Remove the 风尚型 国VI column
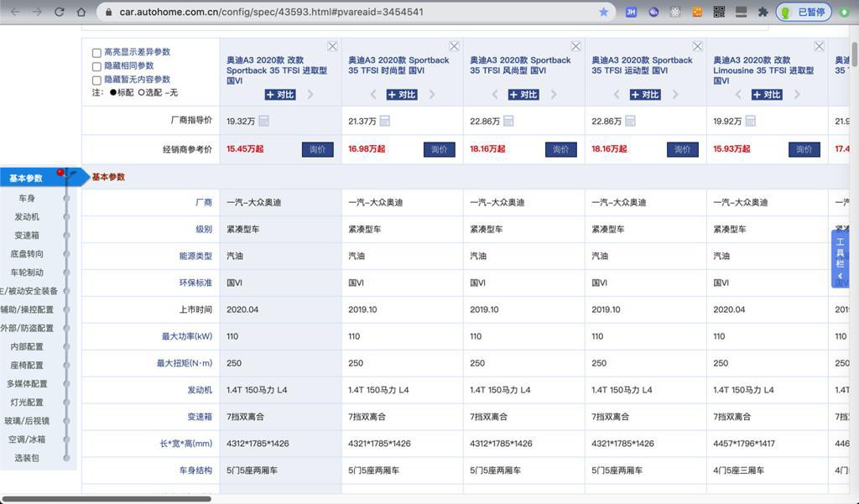The width and height of the screenshot is (859, 504). tap(575, 47)
